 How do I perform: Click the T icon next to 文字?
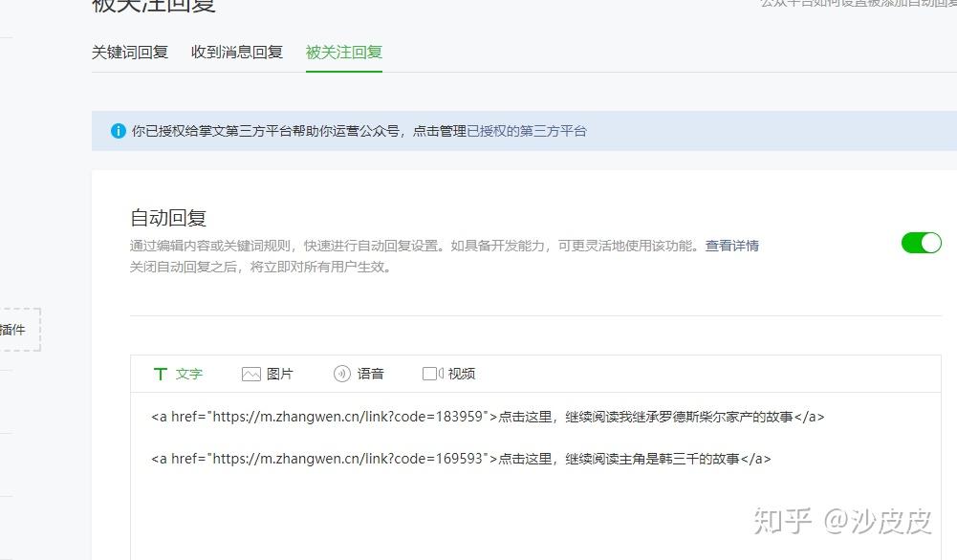(161, 374)
